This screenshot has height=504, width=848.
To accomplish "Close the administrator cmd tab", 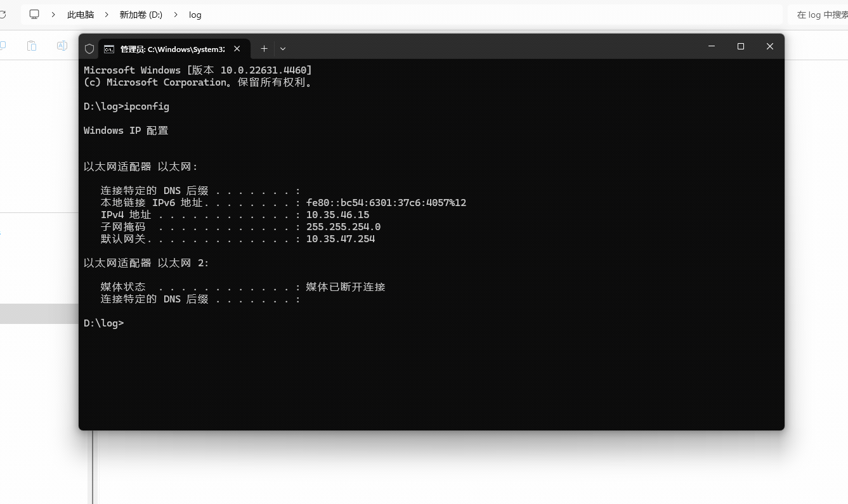I will tap(237, 49).
